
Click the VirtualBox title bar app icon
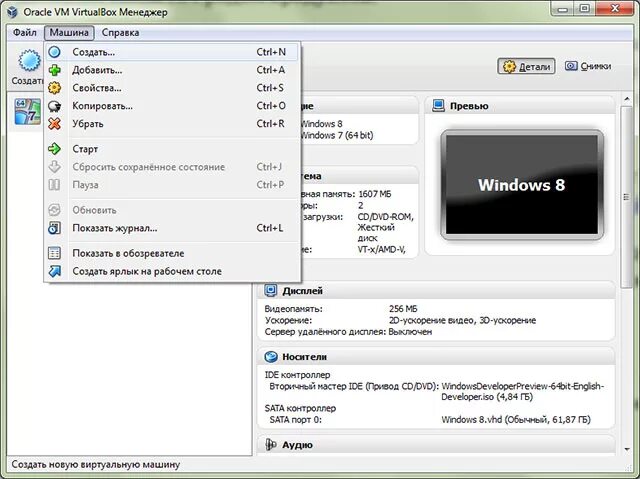click(x=12, y=12)
